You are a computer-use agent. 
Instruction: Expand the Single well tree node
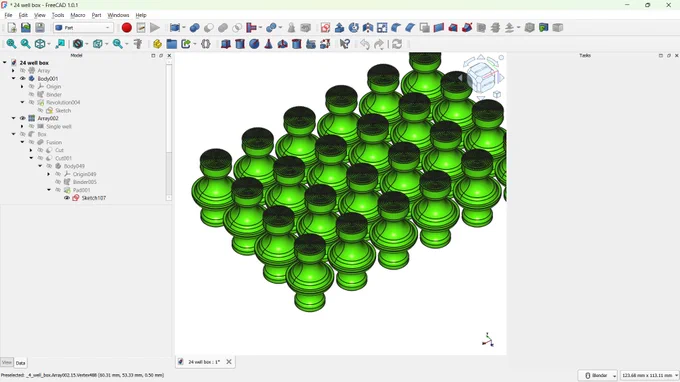22,126
